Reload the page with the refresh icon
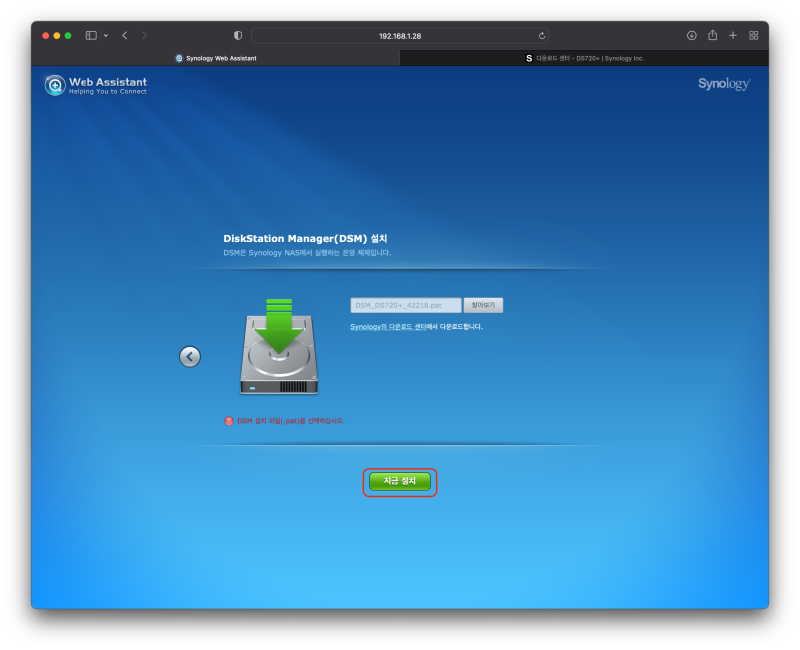 542,36
